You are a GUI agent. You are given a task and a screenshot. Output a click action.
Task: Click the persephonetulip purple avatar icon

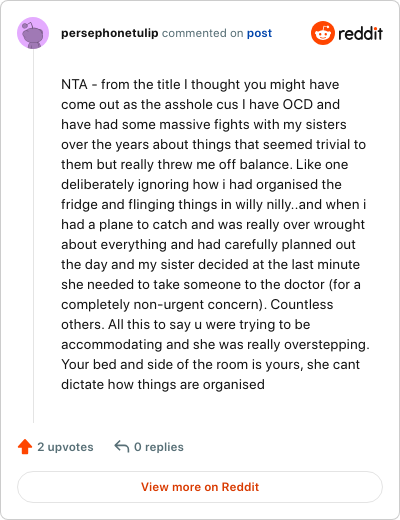point(33,33)
